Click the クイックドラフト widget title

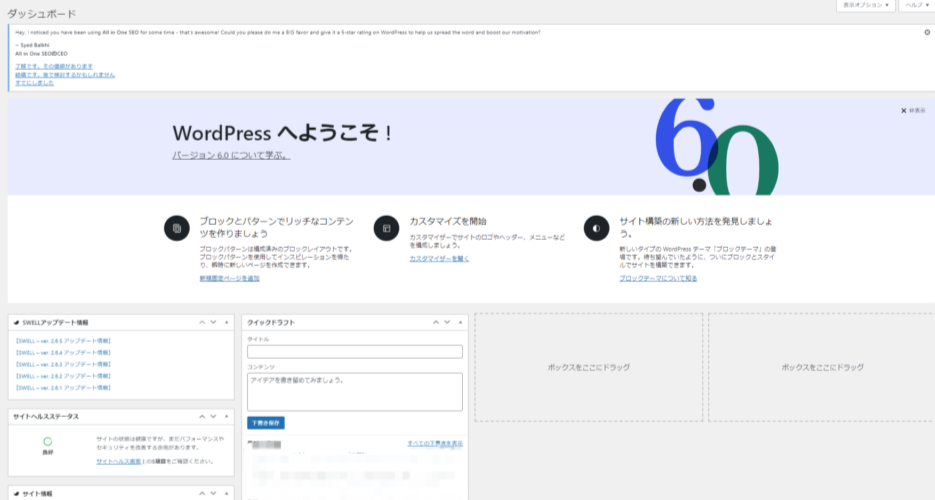coord(271,322)
